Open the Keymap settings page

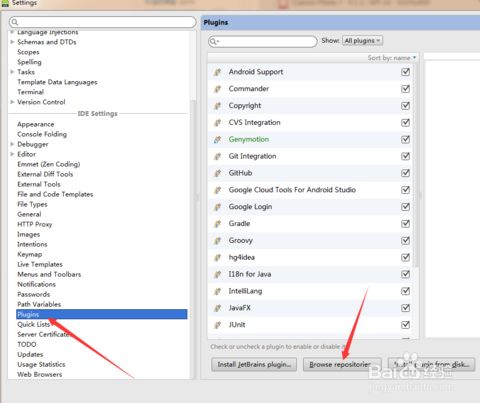(x=30, y=254)
